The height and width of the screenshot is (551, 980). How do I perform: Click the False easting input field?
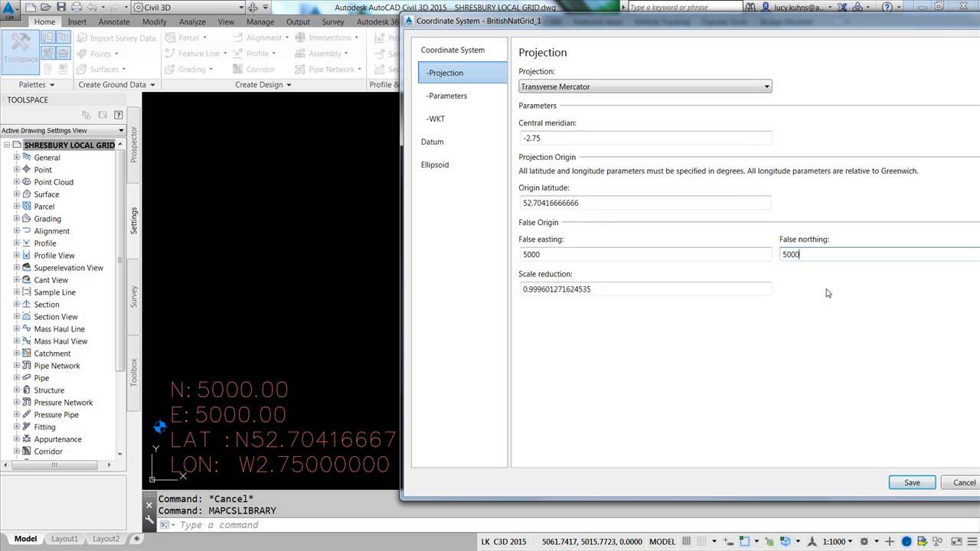645,254
